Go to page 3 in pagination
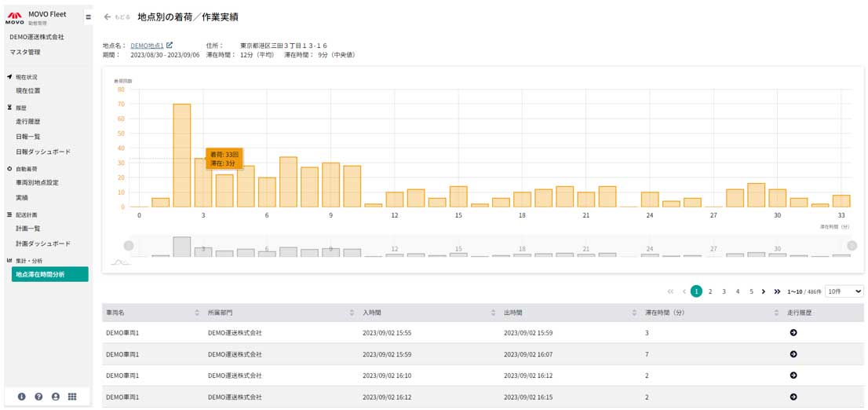Screen dimensions: 868x410 pos(724,291)
